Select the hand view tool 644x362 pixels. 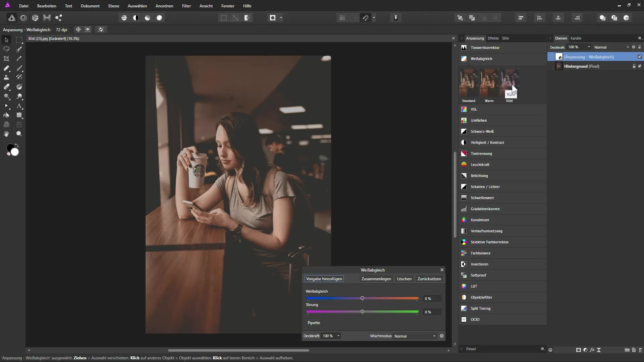point(6,134)
